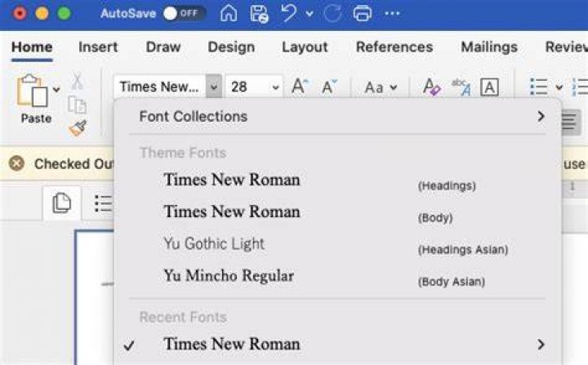588x365 pixels.
Task: Open the Design tab
Action: click(x=231, y=47)
